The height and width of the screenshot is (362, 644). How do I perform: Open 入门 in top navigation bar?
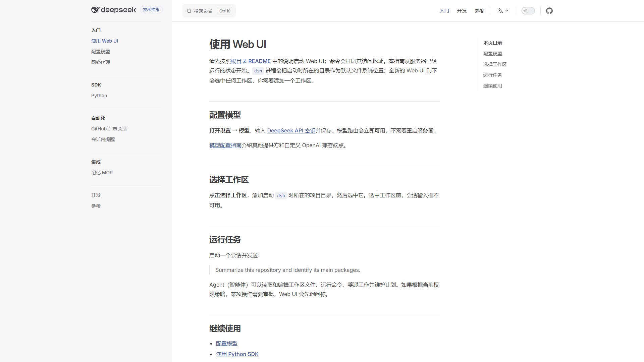pos(444,11)
